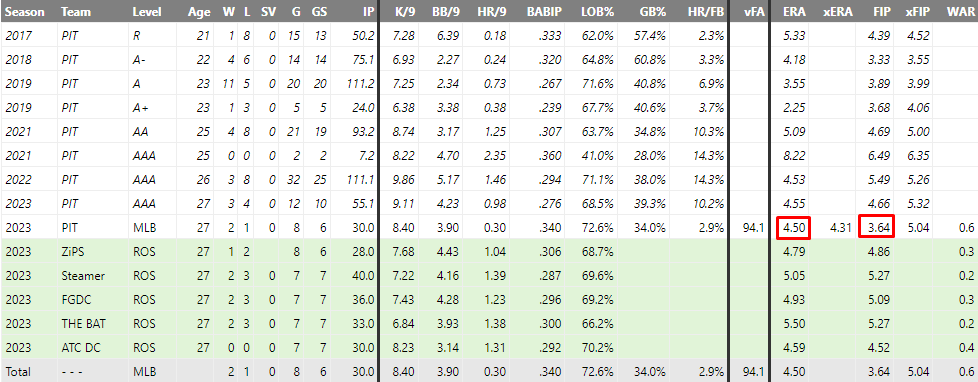This screenshot has height=382, width=978.
Task: Click the ZiPS projection row label
Action: coord(73,252)
